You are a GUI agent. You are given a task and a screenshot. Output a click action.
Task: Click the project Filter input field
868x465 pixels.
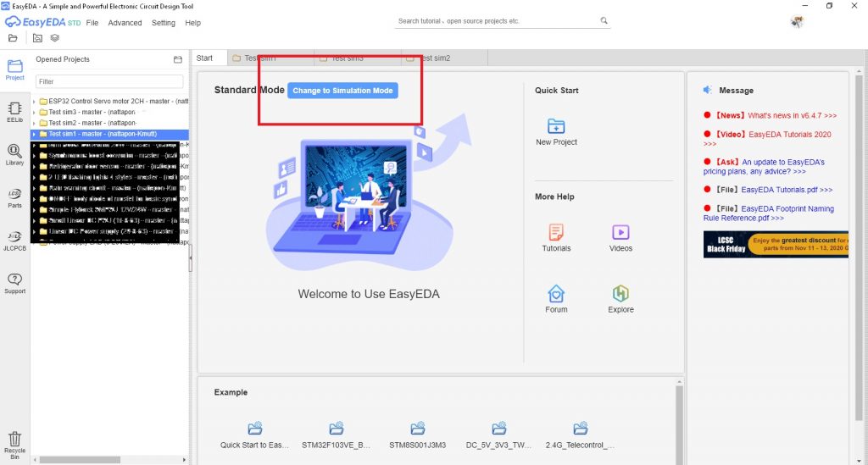(109, 81)
